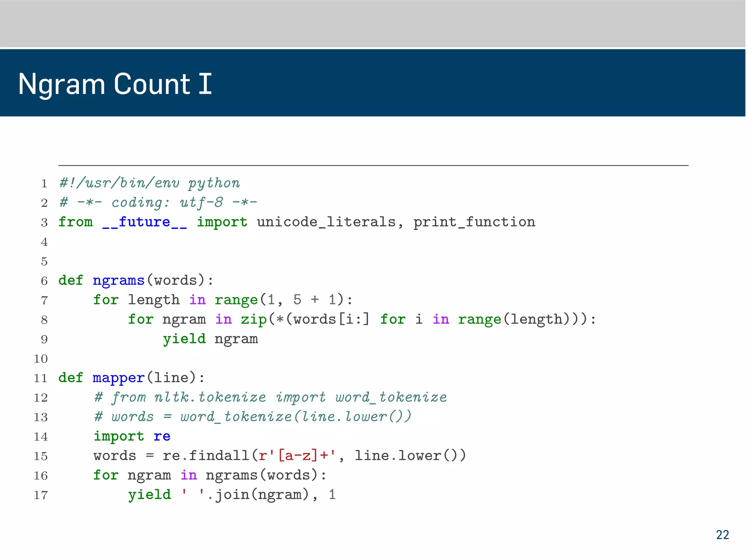Image resolution: width=747 pixels, height=560 pixels.
Task: Select the regex string r'[a-z]+'
Action: coord(297,456)
